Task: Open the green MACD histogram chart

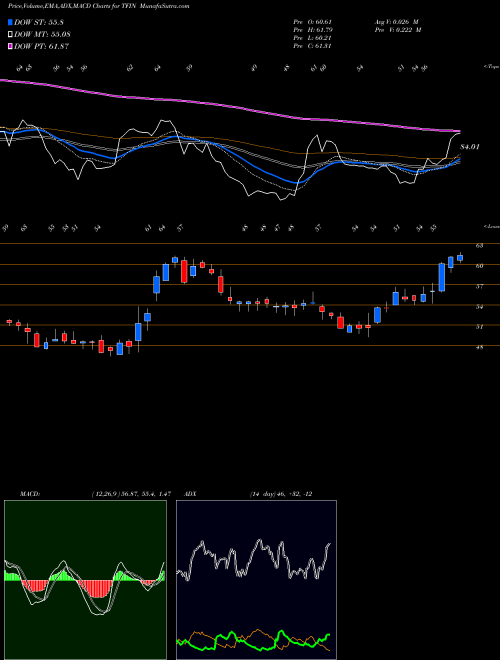Action: [x=85, y=580]
